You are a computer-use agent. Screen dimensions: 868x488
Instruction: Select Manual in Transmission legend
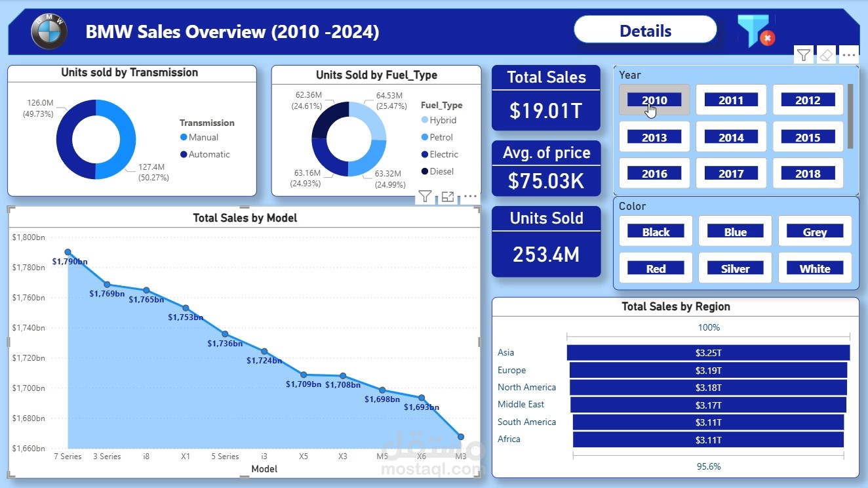tap(199, 137)
